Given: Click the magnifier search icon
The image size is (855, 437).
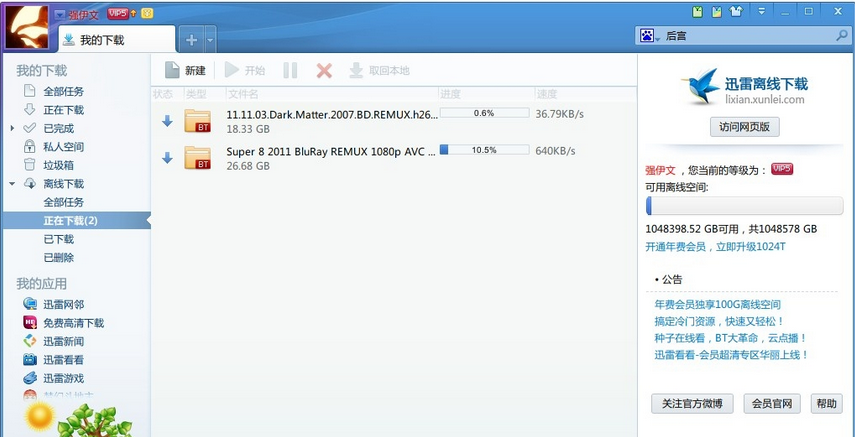Looking at the screenshot, I should point(841,35).
